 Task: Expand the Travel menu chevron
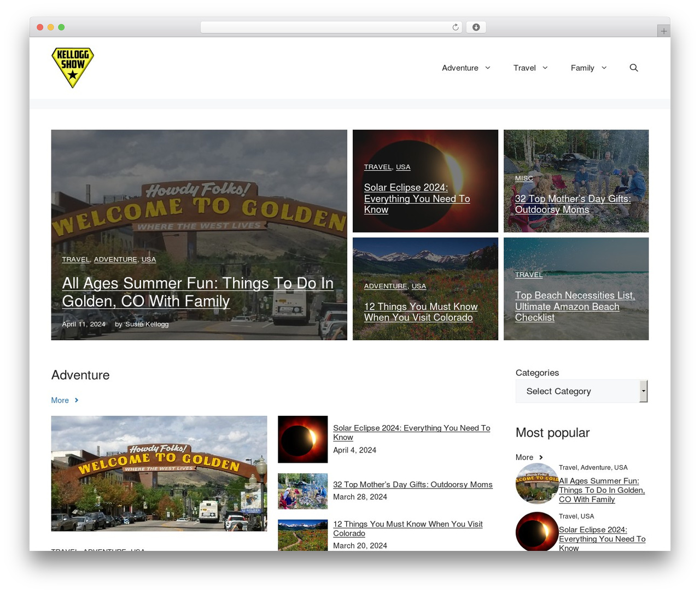click(545, 68)
